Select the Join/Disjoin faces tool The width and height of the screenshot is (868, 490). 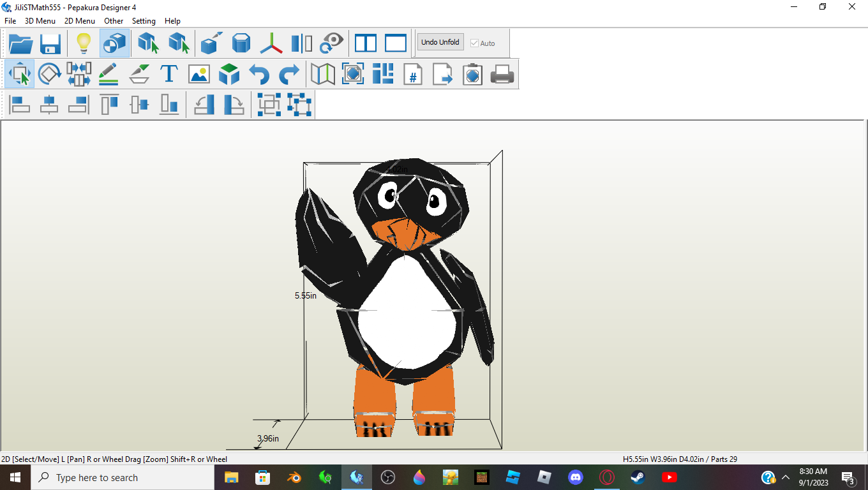coord(79,74)
